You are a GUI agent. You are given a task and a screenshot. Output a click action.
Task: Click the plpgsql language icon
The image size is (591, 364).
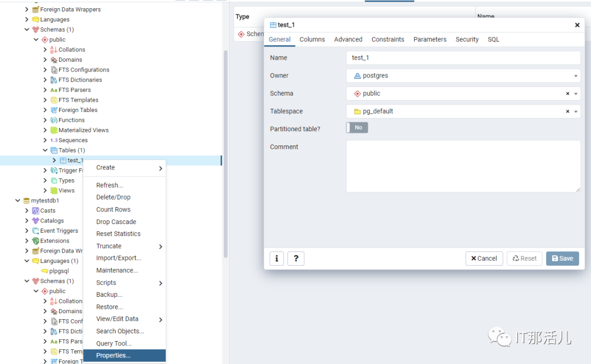[44, 271]
